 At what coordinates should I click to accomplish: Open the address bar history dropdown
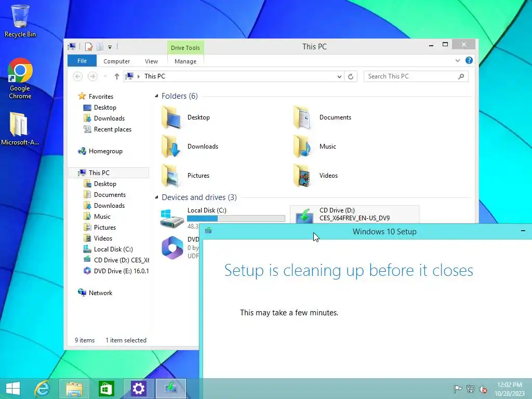pyautogui.click(x=339, y=77)
